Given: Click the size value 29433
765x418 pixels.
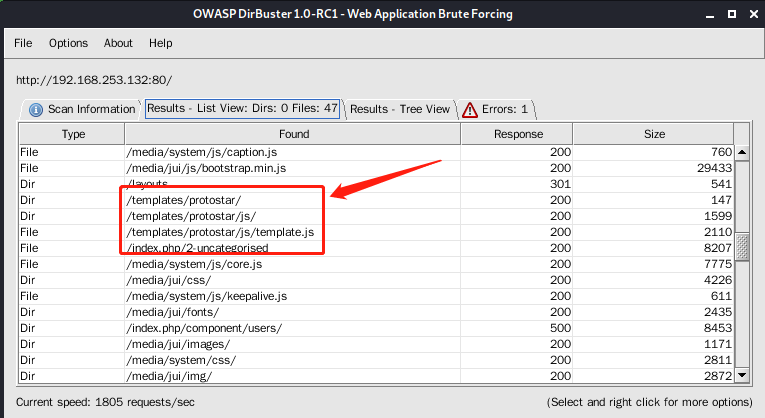Looking at the screenshot, I should (x=714, y=168).
